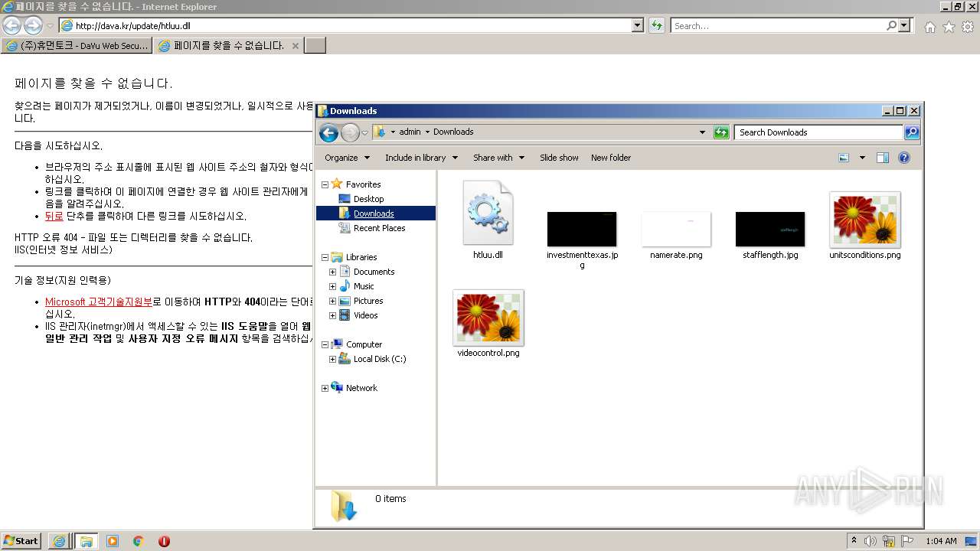
Task: Expand the Music library node
Action: [x=332, y=286]
